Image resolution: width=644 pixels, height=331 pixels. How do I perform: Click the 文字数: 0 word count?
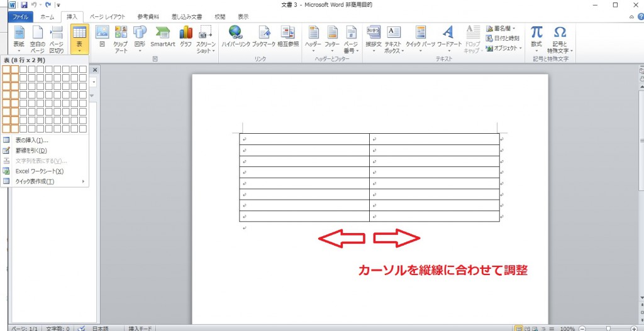(x=57, y=328)
